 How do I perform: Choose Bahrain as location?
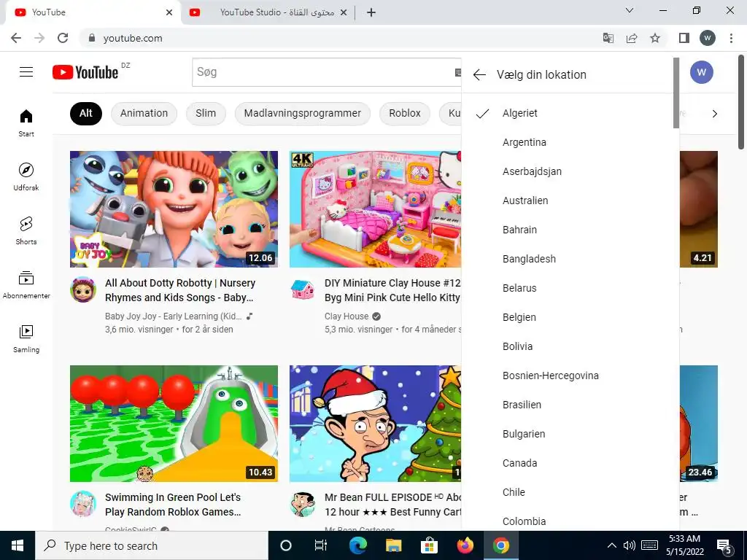(x=570, y=230)
